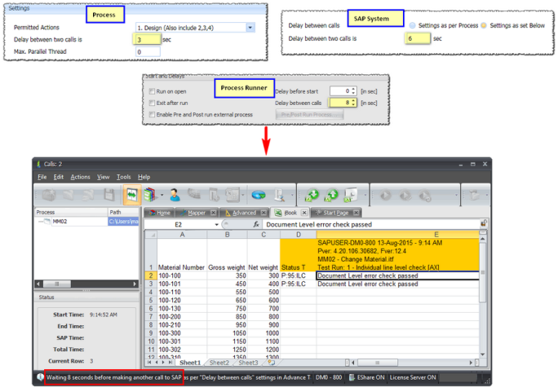Click the first greyed play run icon

click(x=385, y=195)
